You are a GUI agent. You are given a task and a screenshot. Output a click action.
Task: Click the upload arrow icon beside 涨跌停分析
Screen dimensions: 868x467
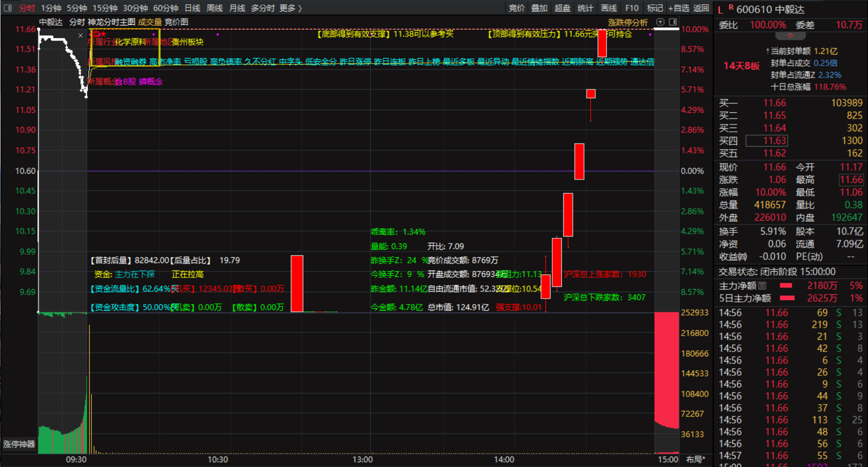point(660,22)
